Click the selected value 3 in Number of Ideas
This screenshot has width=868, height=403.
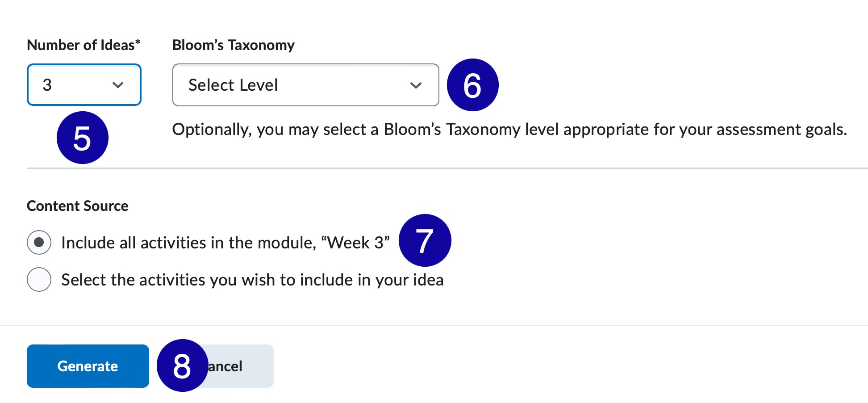47,85
